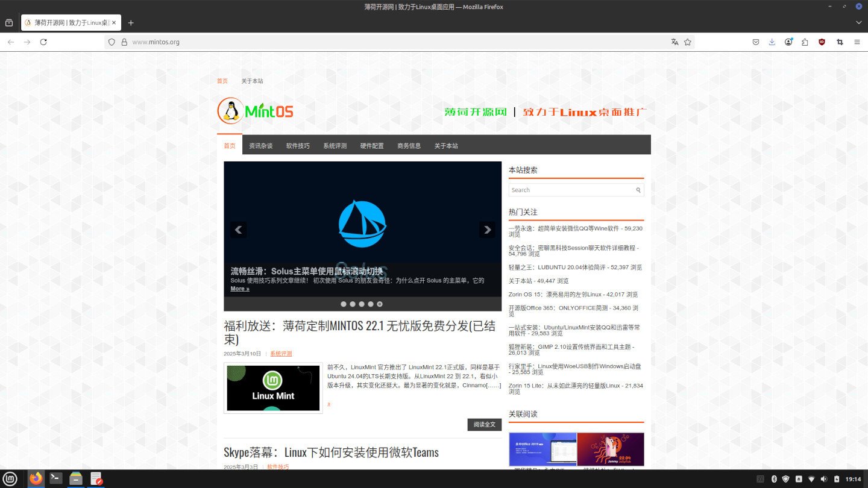
Task: Select the third slideshow pagination dot
Action: [x=362, y=304]
